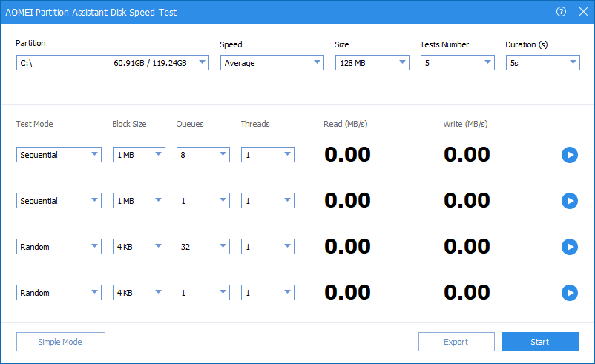Open the Partition C:\ dropdown
Viewport: 595px width, 364px height.
[x=112, y=62]
